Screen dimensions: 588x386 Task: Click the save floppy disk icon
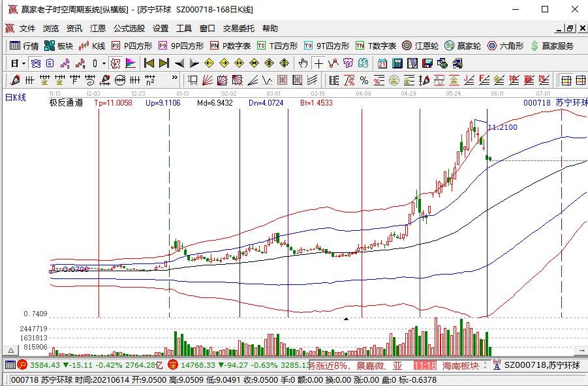[427, 63]
